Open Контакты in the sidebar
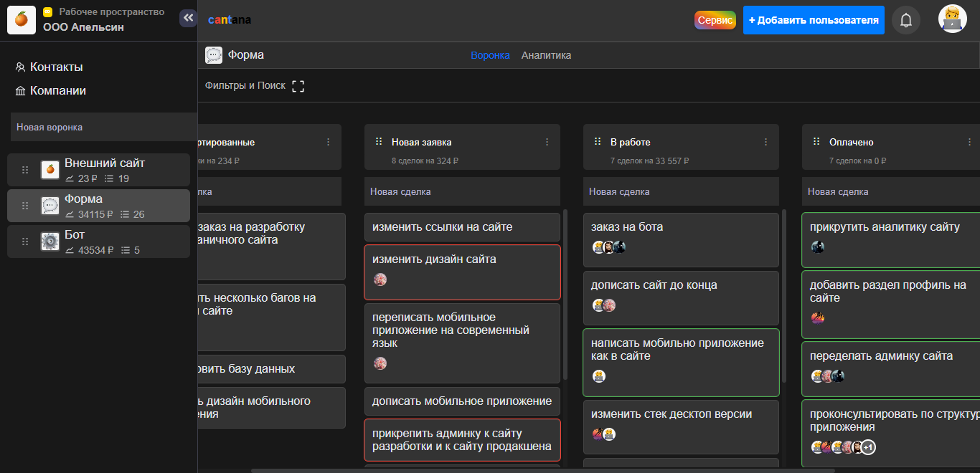The width and height of the screenshot is (980, 473). (57, 67)
